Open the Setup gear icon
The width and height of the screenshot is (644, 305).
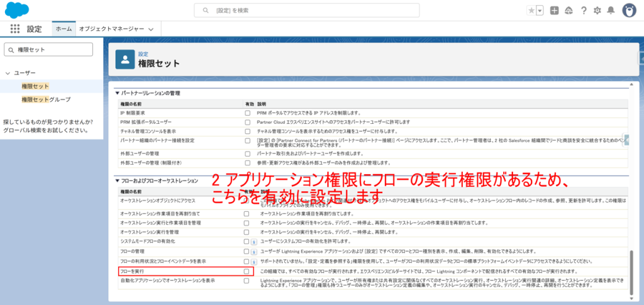[x=597, y=10]
